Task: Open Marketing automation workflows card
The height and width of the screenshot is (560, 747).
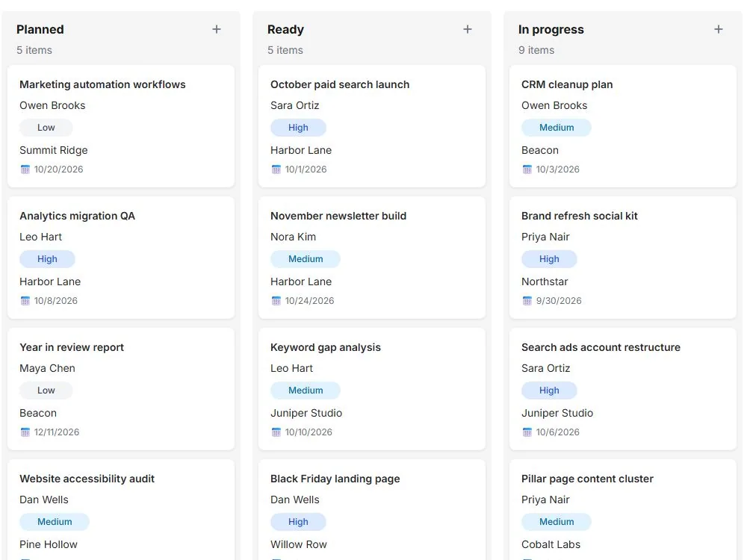Action: [x=121, y=126]
